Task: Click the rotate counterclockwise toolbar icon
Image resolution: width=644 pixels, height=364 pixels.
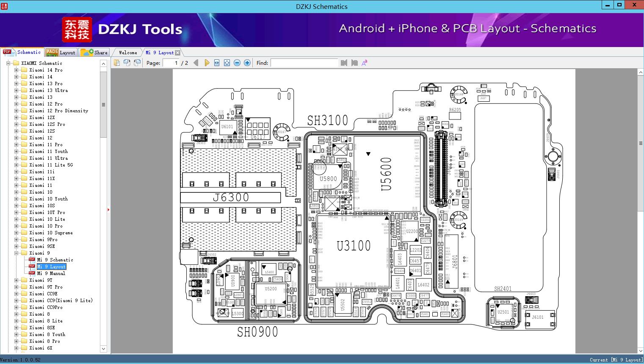Action: click(127, 63)
